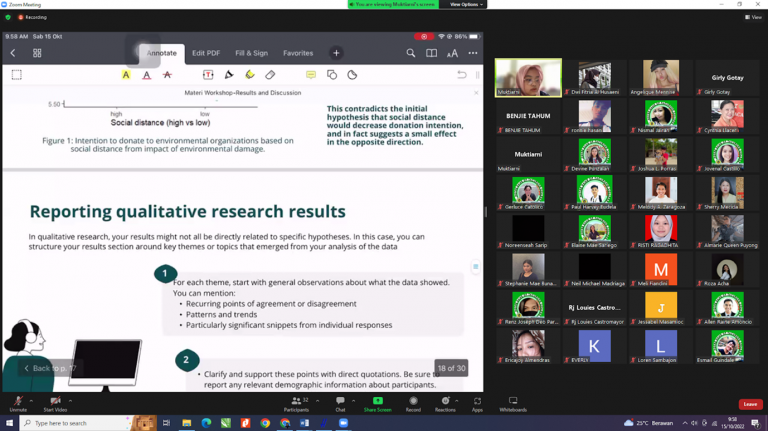Open Word from the taskbar
Screen dimensions: 768x431
pyautogui.click(x=304, y=423)
